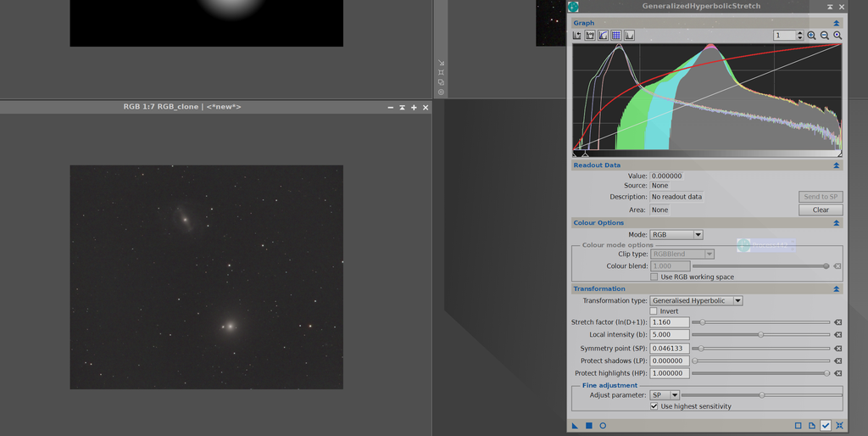Click the blue square outline icon at dialog bottom
This screenshot has height=436, width=868.
point(798,426)
